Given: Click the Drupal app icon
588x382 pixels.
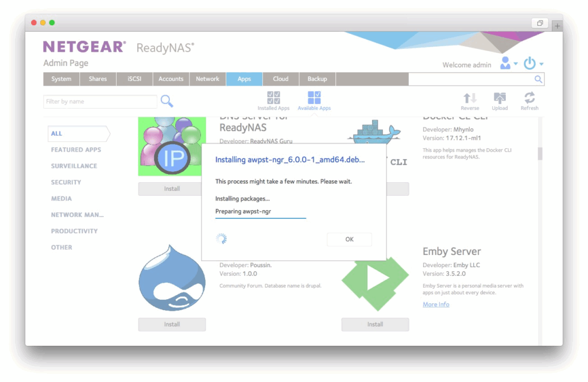Looking at the screenshot, I should [x=172, y=279].
